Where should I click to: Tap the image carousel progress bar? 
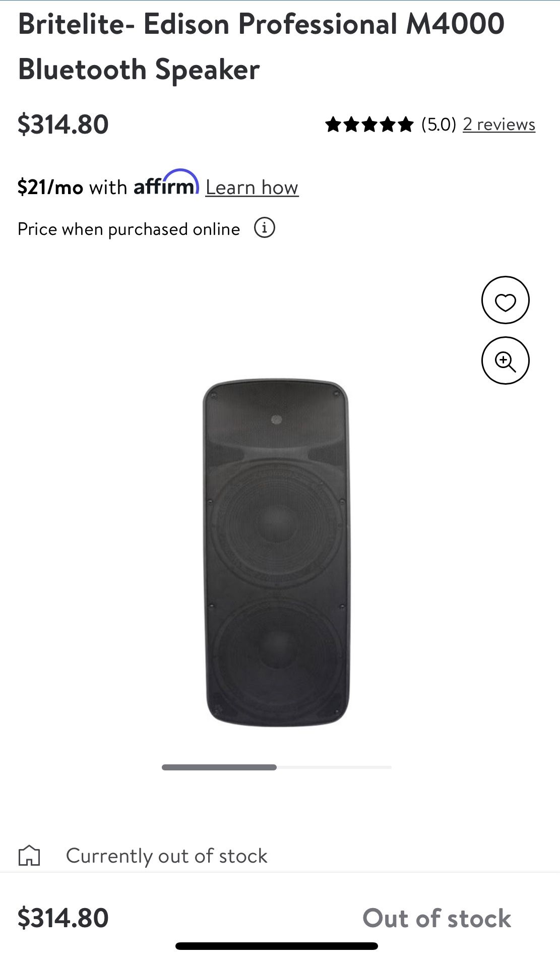pos(276,767)
